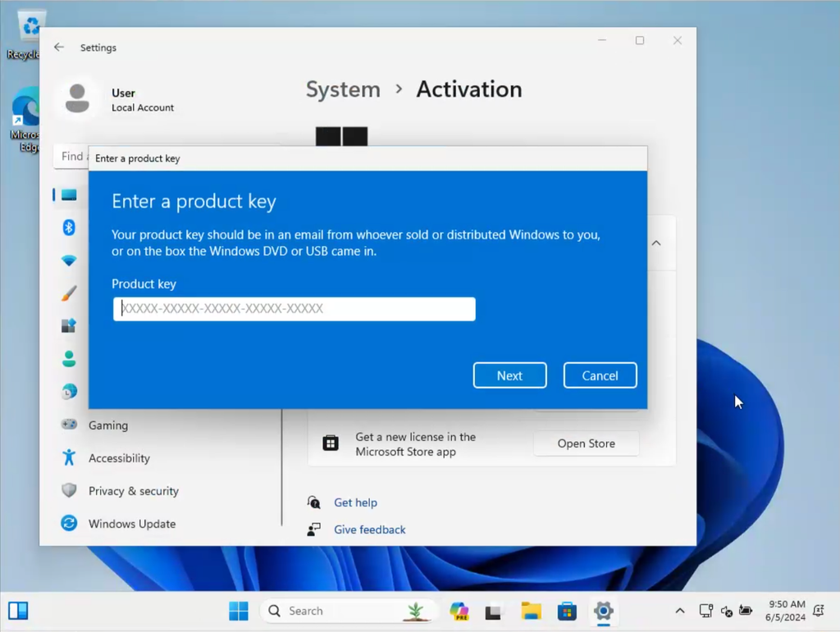Launch File Explorer from the taskbar

[531, 612]
